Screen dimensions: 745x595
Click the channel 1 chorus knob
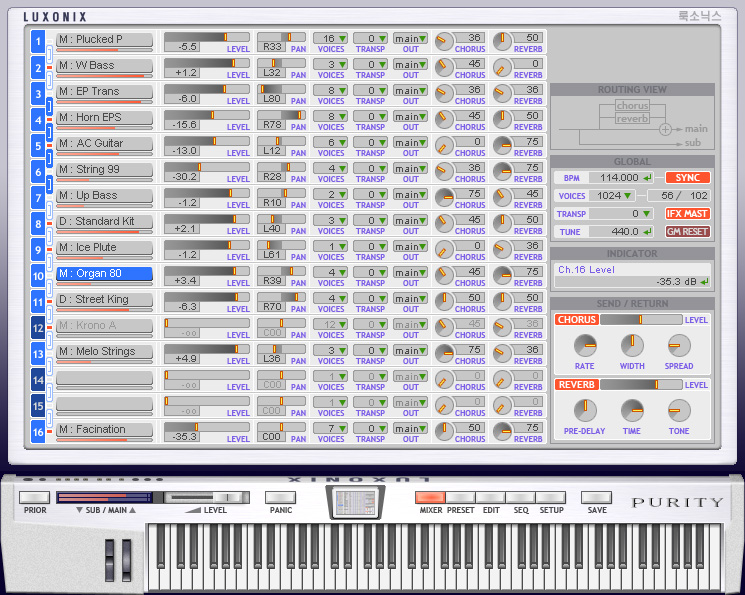point(444,42)
